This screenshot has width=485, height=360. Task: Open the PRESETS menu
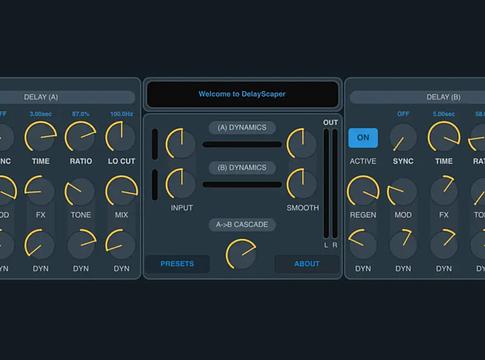tap(177, 264)
